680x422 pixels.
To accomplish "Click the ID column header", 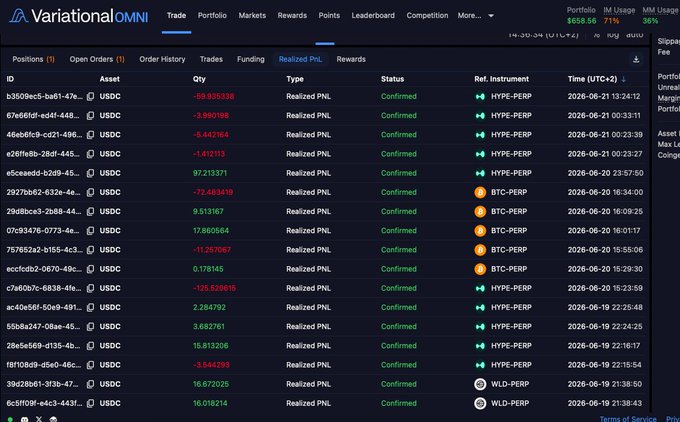I will click(x=10, y=79).
